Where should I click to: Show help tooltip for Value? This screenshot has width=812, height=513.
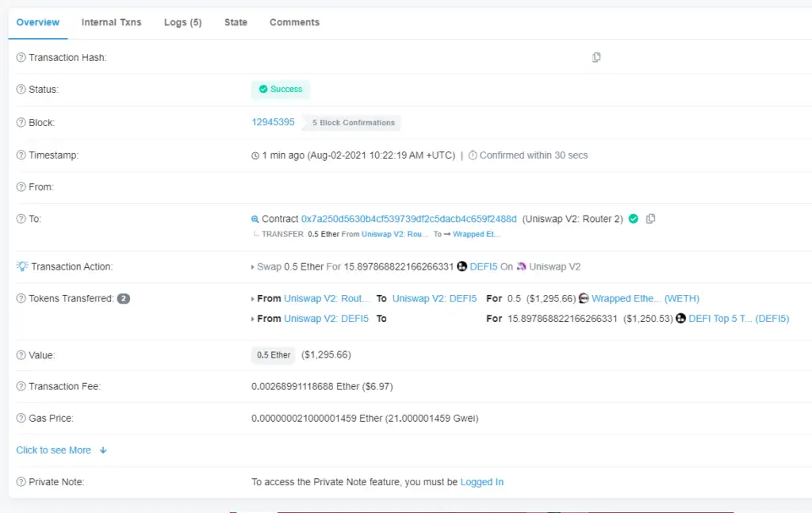pos(21,355)
